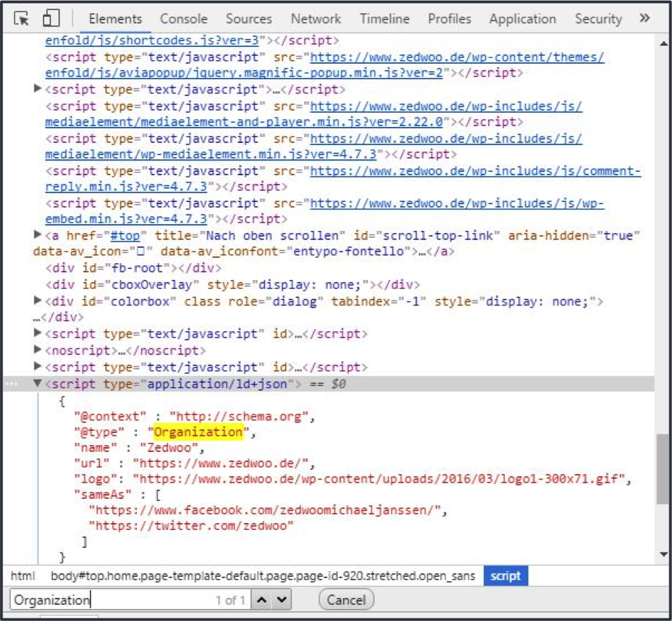Open the Console tab
Image resolution: width=672 pixels, height=621 pixels.
[183, 19]
